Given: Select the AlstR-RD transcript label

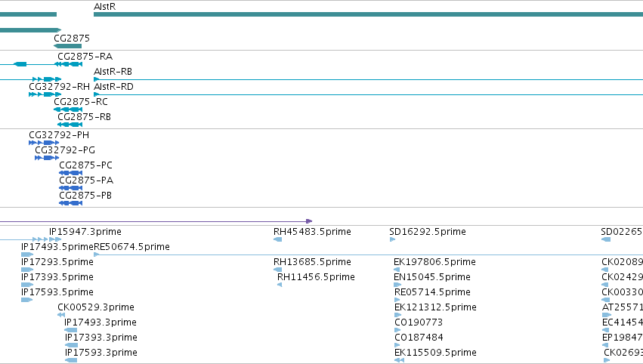Looking at the screenshot, I should [113, 87].
